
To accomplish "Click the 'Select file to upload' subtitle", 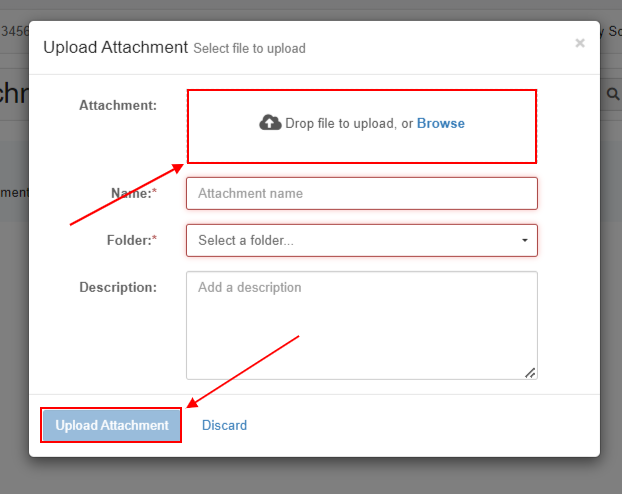I will (x=249, y=48).
